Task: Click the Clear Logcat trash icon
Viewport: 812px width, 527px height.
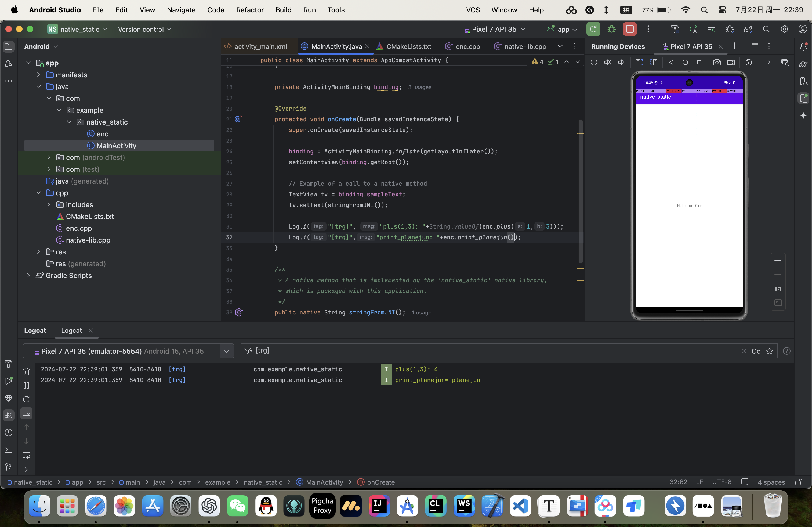Action: [x=26, y=371]
